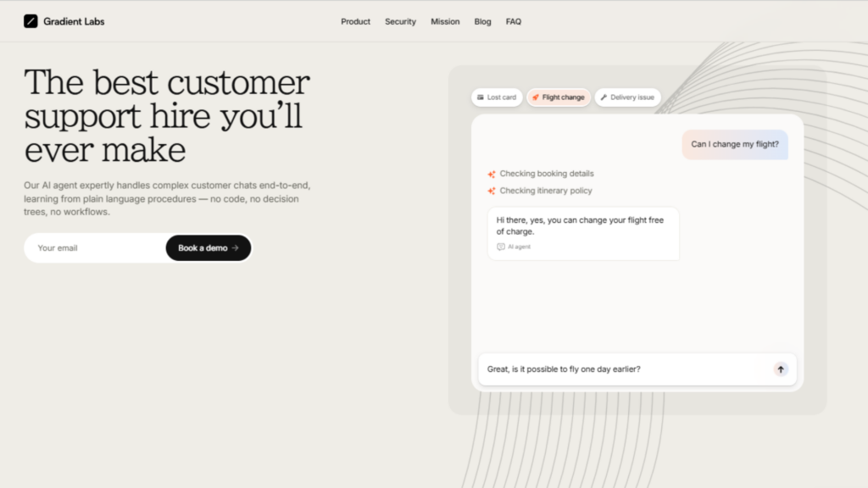868x488 pixels.
Task: Click the paragraph starting 'Our AI agent expertly'
Action: pos(167,198)
